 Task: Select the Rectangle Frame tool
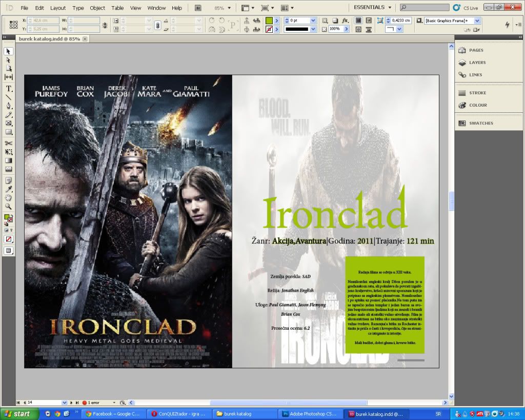(x=8, y=123)
